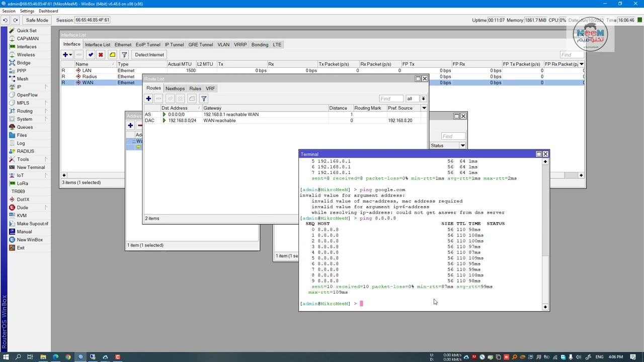Image resolution: width=644 pixels, height=362 pixels.
Task: Select the LAN interface row
Action: pos(322,71)
